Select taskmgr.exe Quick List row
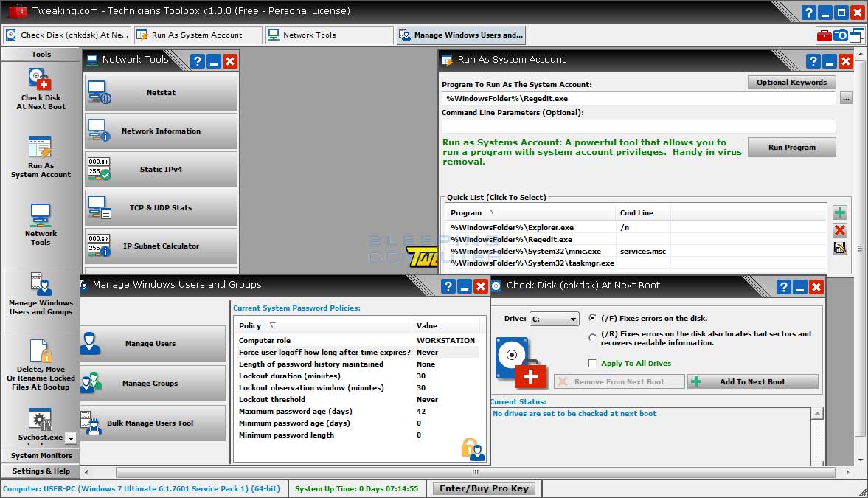The width and height of the screenshot is (868, 498). pyautogui.click(x=636, y=263)
